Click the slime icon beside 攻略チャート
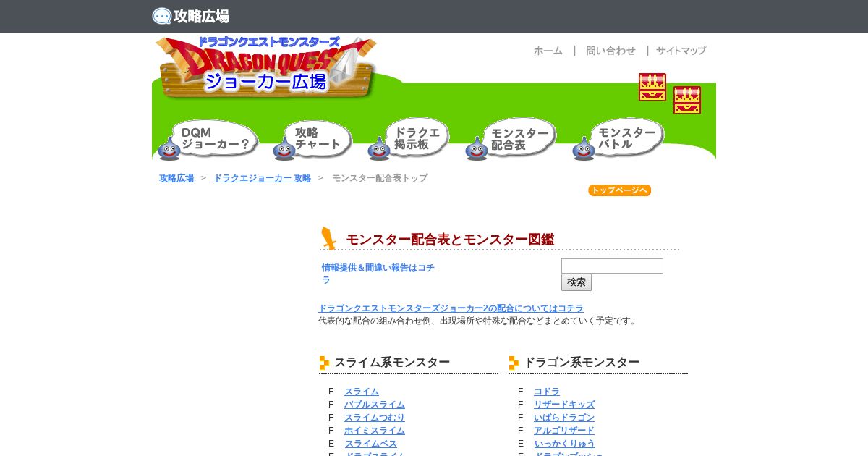Image resolution: width=868 pixels, height=456 pixels. click(x=284, y=149)
